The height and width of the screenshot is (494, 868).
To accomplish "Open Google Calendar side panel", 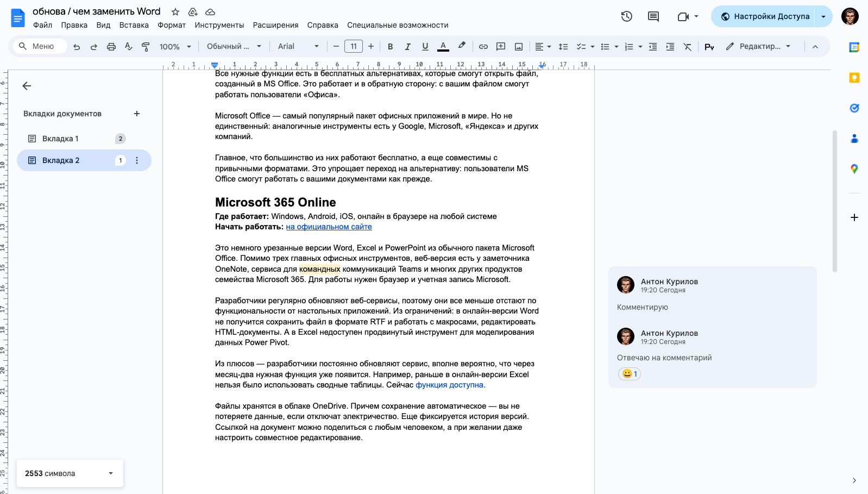I will (x=854, y=47).
